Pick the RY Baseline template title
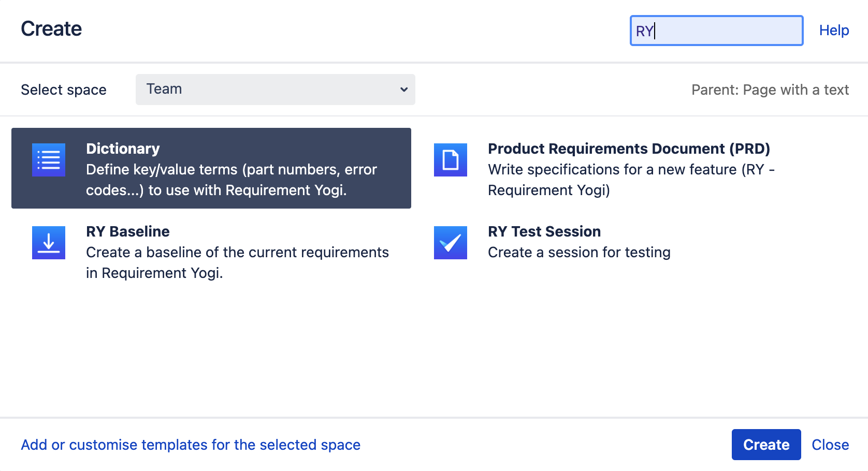868x471 pixels. click(x=127, y=231)
